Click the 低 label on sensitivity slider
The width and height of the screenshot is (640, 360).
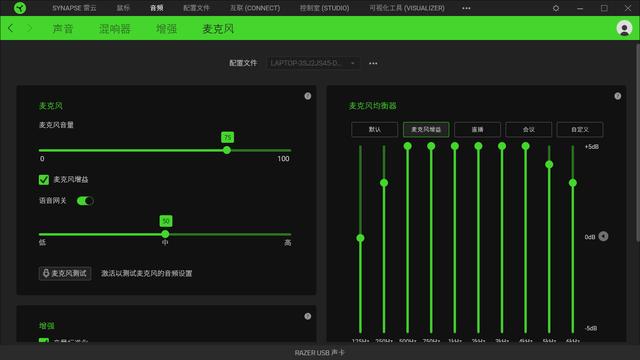(42, 242)
